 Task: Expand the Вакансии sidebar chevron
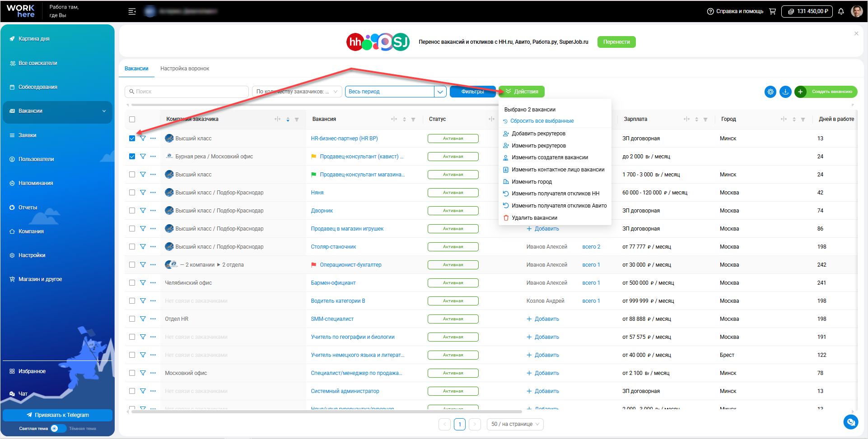[x=104, y=111]
